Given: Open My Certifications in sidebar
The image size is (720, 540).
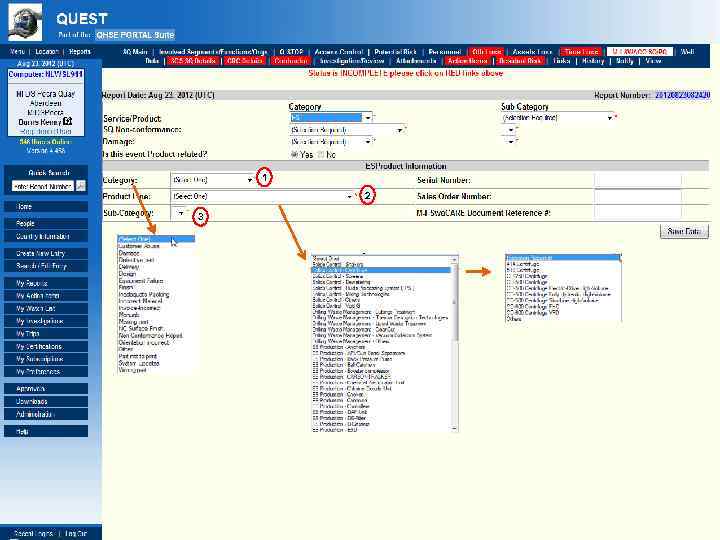Looking at the screenshot, I should coord(46,347).
